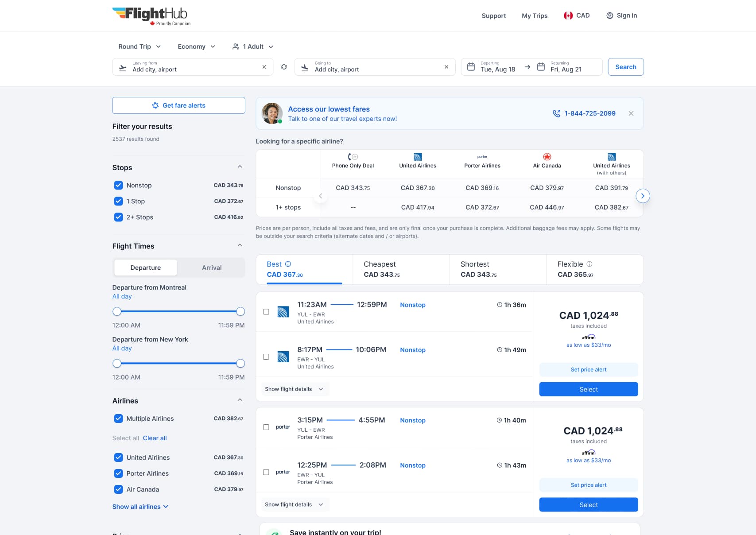Click Get fare alerts button
This screenshot has width=756, height=535.
(178, 105)
